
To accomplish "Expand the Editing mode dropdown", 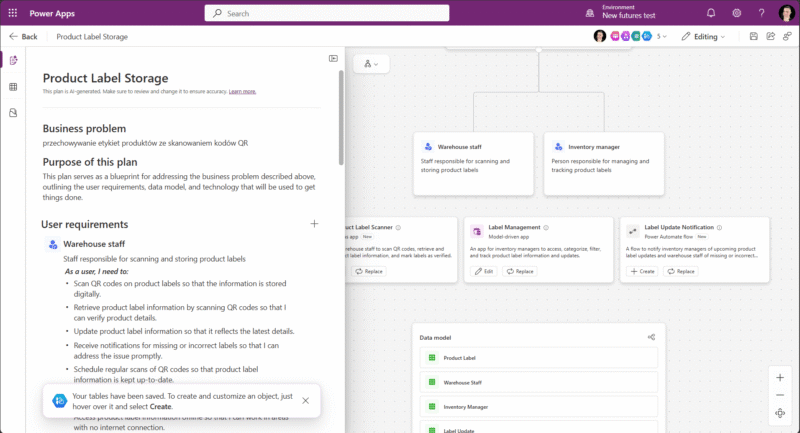I will (x=712, y=36).
